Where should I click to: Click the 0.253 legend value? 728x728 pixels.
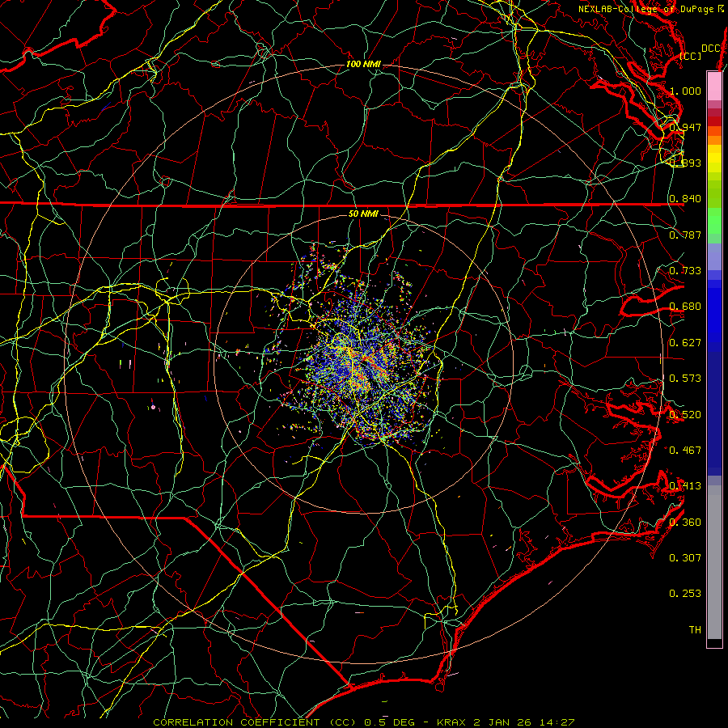pyautogui.click(x=685, y=594)
